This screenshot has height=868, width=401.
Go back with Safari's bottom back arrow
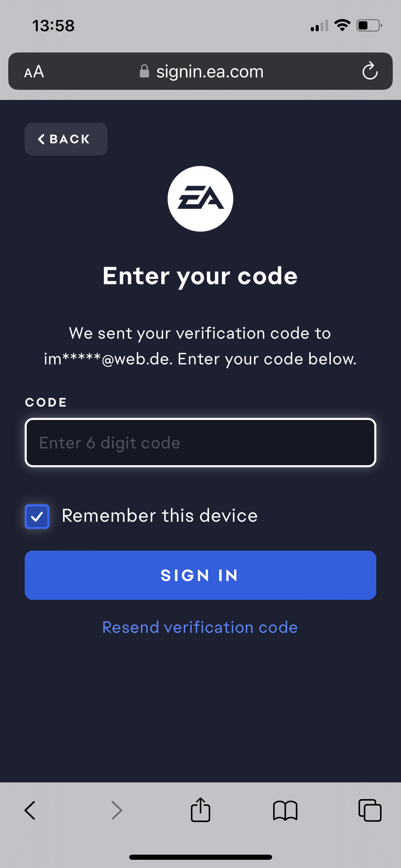(30, 810)
